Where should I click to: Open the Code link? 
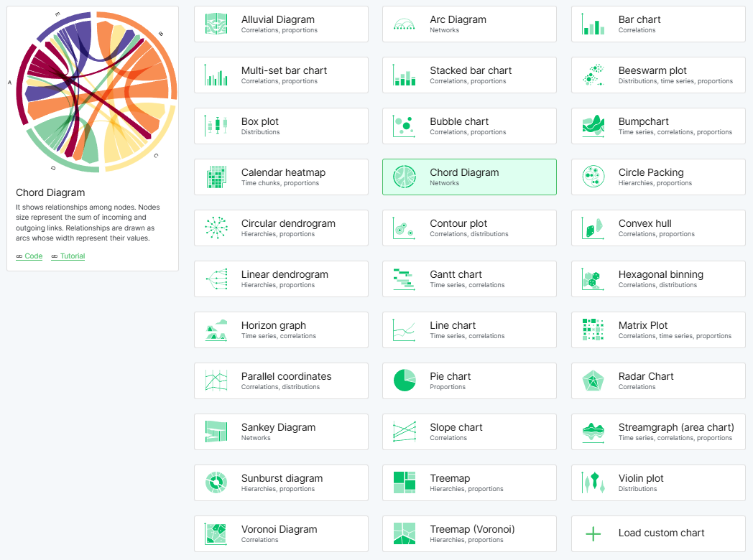29,256
